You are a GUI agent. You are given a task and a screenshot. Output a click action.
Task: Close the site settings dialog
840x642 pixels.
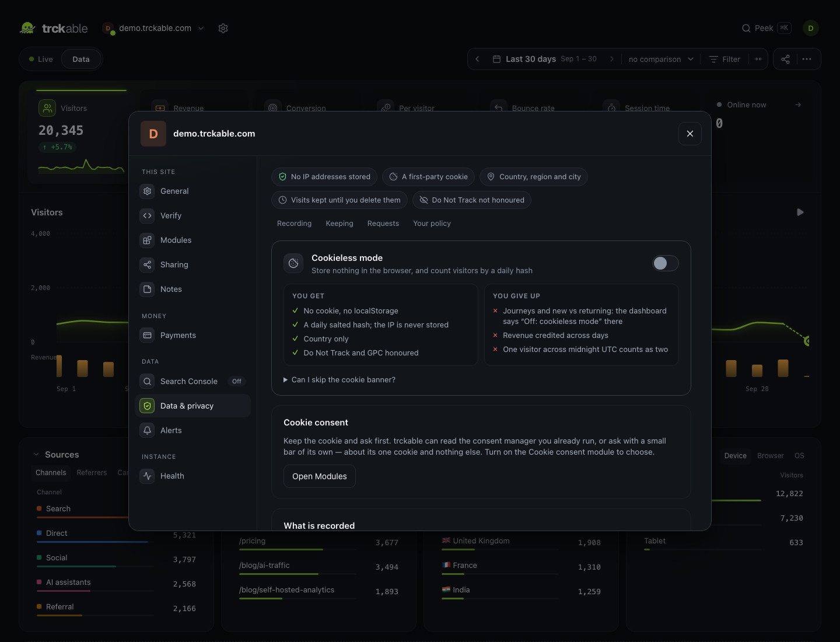(x=689, y=134)
